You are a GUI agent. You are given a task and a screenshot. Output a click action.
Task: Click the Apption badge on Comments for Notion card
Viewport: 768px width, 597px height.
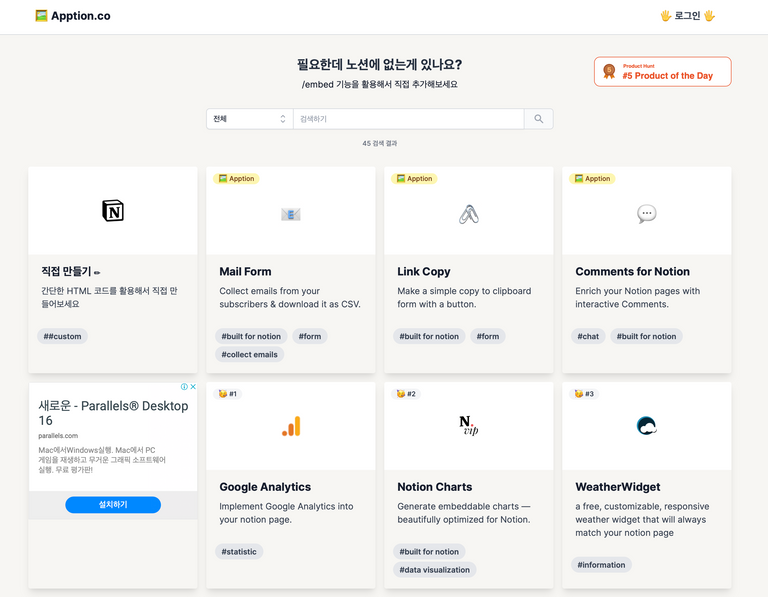[x=592, y=179]
